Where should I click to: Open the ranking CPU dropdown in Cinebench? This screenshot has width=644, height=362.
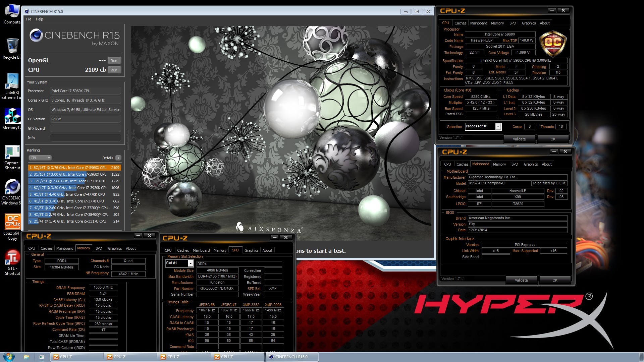pos(40,158)
